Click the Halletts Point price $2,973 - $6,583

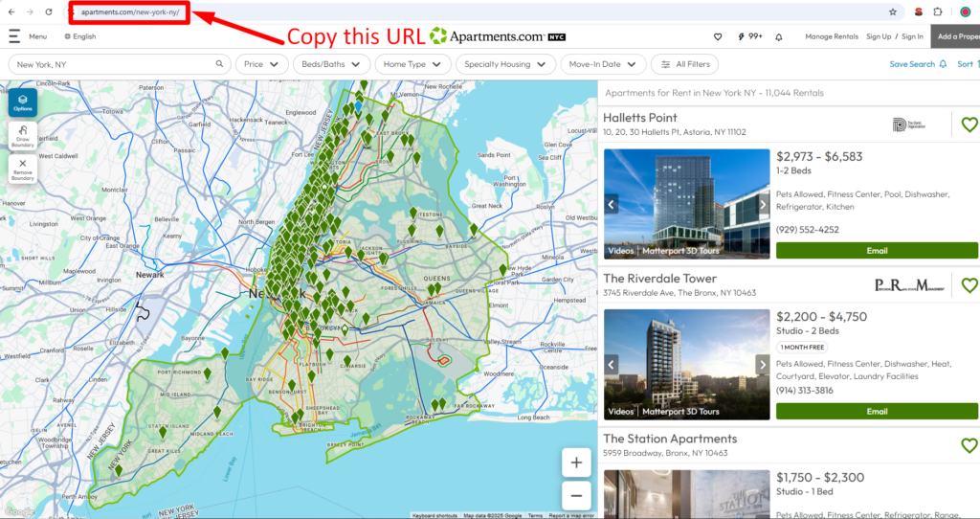pyautogui.click(x=819, y=156)
